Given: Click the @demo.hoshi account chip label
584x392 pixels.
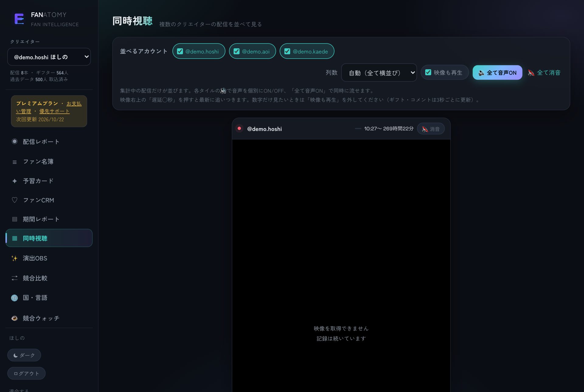Looking at the screenshot, I should pyautogui.click(x=202, y=52).
